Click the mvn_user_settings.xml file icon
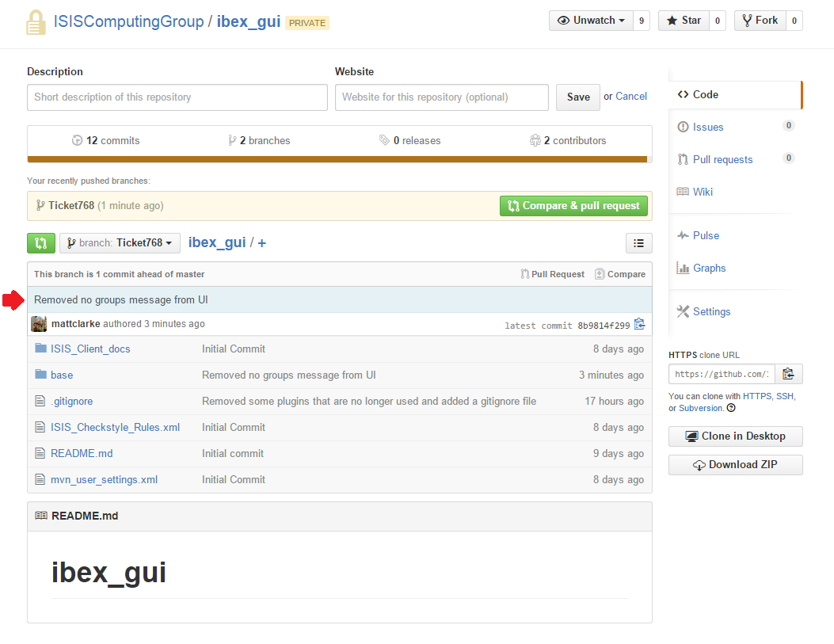 point(40,478)
